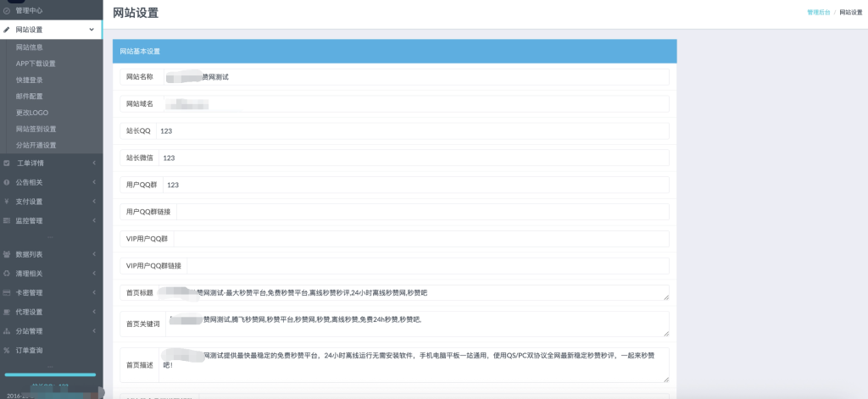Viewport: 868px width, 399px height.
Task: Collapse the 网站设置 menu chevron
Action: pos(92,30)
